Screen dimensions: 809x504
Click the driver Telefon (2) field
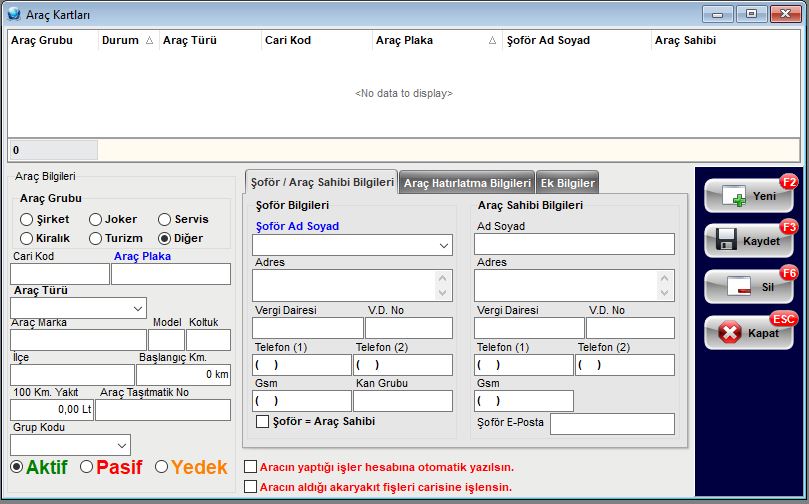coord(403,365)
